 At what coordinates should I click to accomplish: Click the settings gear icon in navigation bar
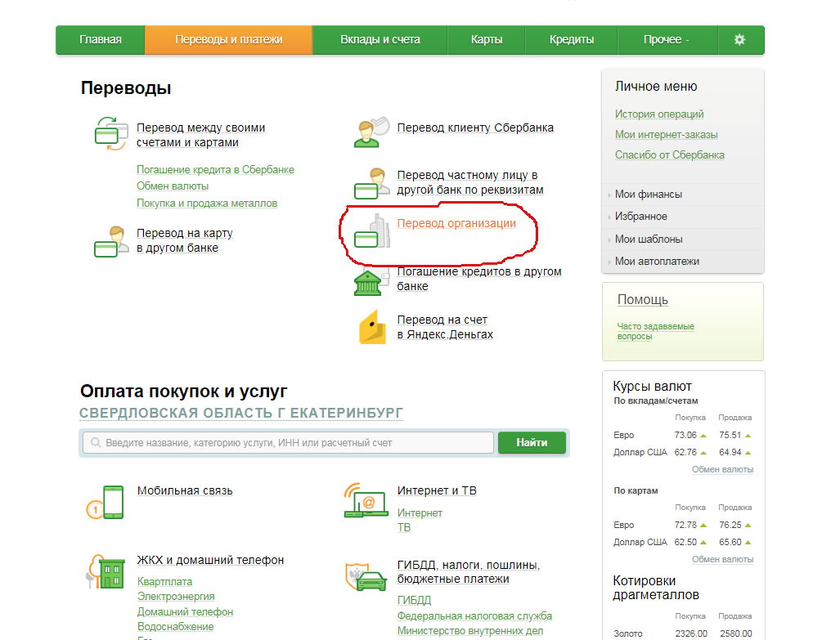739,39
